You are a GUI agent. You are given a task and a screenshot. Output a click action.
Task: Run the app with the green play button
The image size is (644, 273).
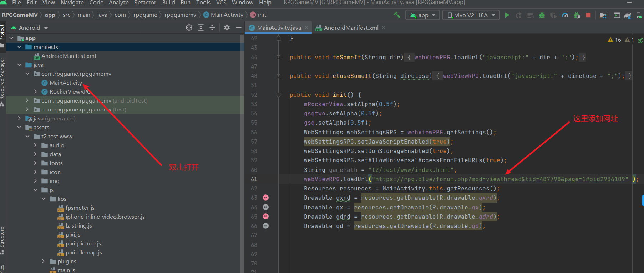tap(507, 15)
